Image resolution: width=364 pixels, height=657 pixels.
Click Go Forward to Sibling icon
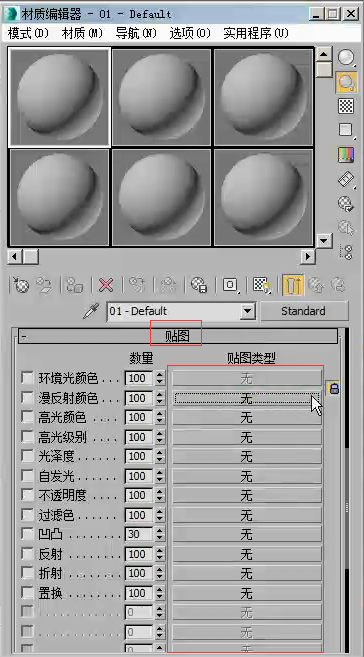pyautogui.click(x=338, y=285)
